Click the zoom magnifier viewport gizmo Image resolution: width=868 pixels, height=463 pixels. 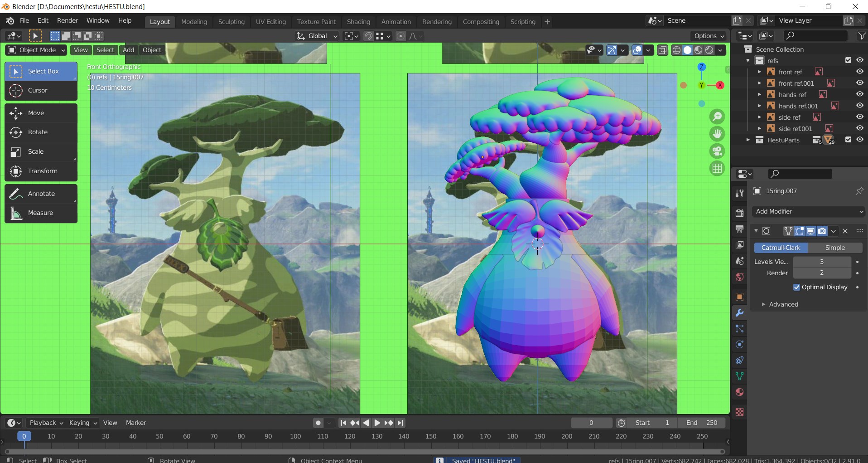(717, 117)
